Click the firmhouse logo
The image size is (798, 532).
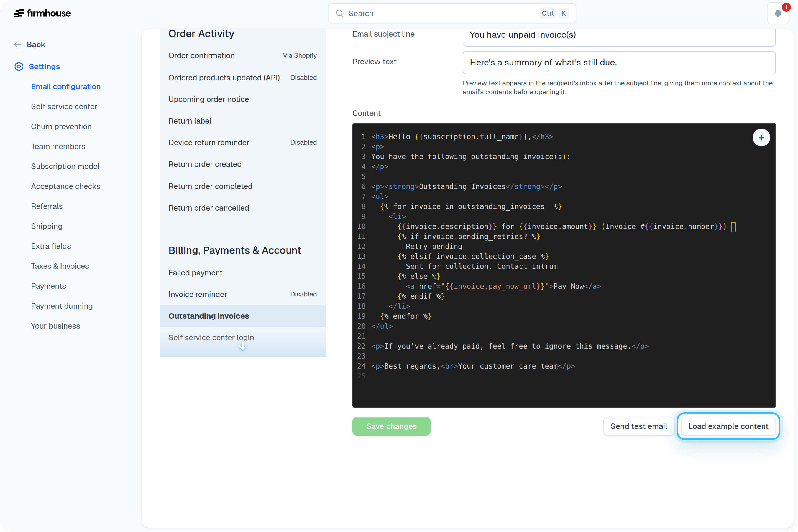click(42, 13)
